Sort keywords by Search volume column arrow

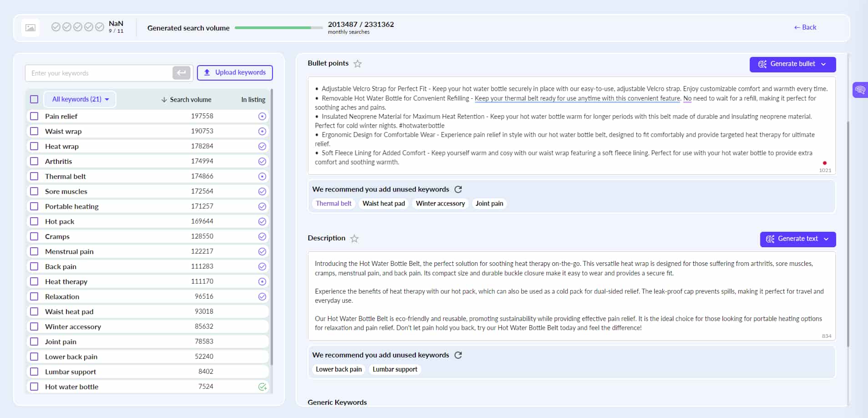[163, 99]
